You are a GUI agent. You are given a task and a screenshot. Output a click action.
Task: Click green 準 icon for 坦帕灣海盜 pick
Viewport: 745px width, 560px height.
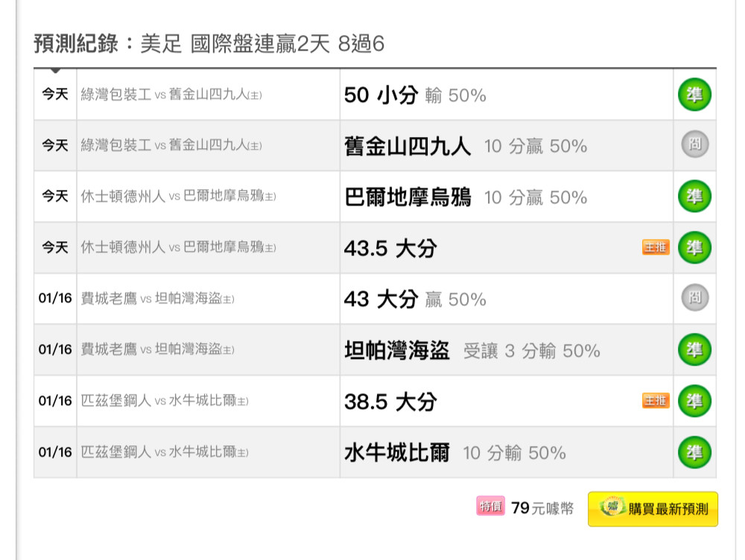tap(694, 350)
